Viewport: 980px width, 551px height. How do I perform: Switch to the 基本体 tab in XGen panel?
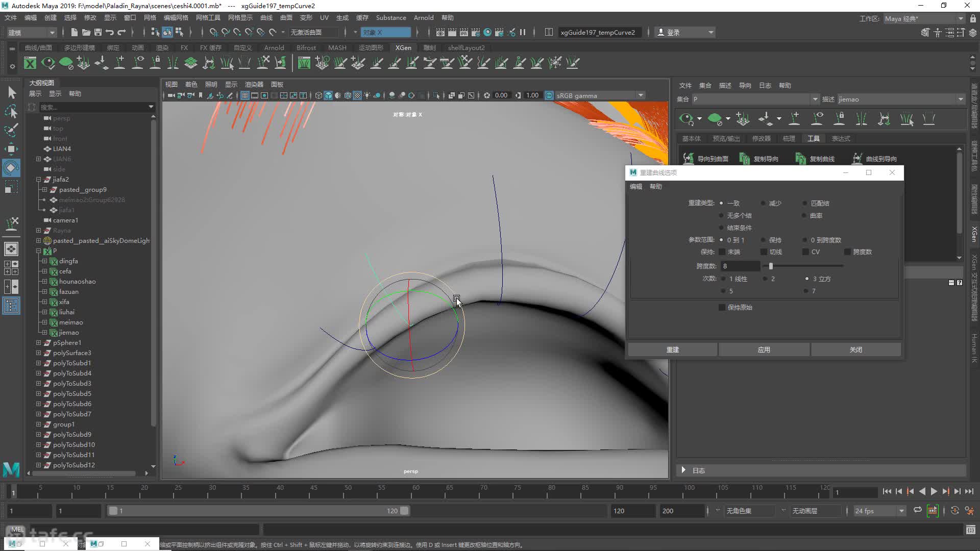[x=692, y=138]
